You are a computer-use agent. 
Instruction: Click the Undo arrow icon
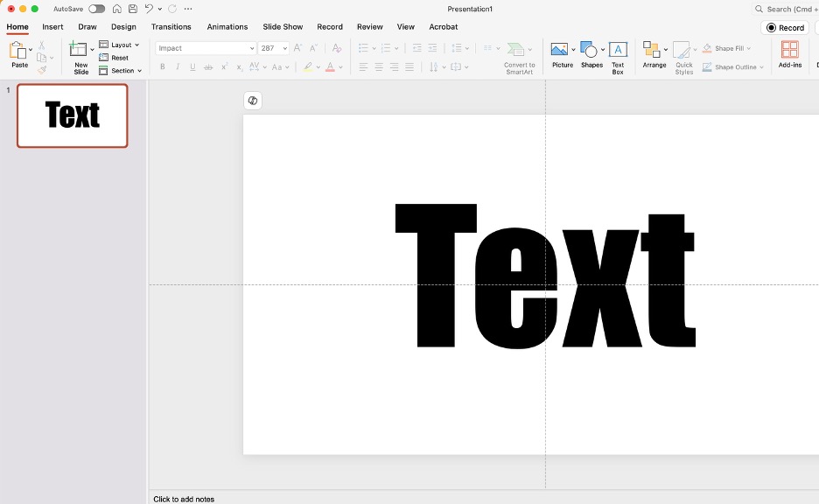point(149,9)
